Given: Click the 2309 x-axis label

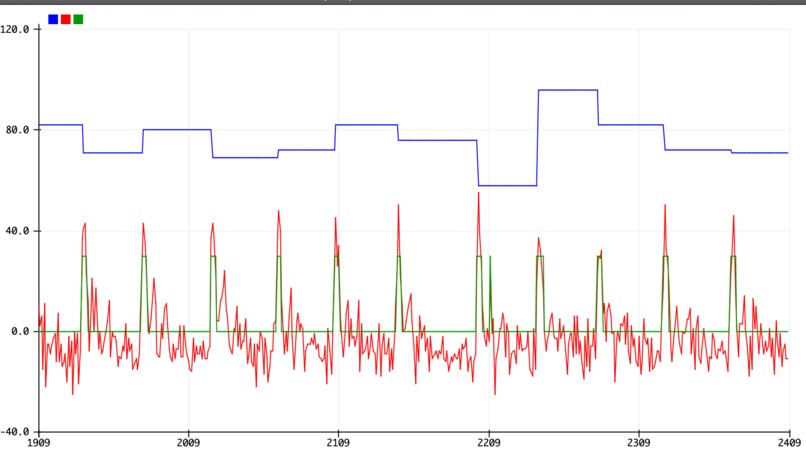Looking at the screenshot, I should click(638, 443).
